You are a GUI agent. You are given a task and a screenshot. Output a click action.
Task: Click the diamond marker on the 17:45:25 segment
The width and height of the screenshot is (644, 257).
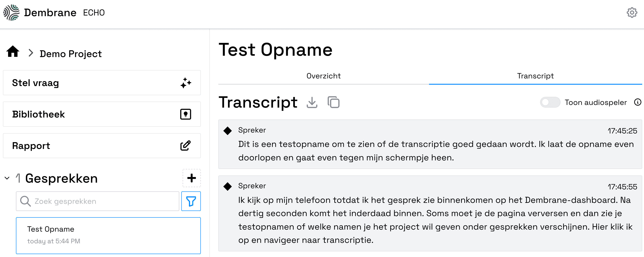pyautogui.click(x=228, y=131)
